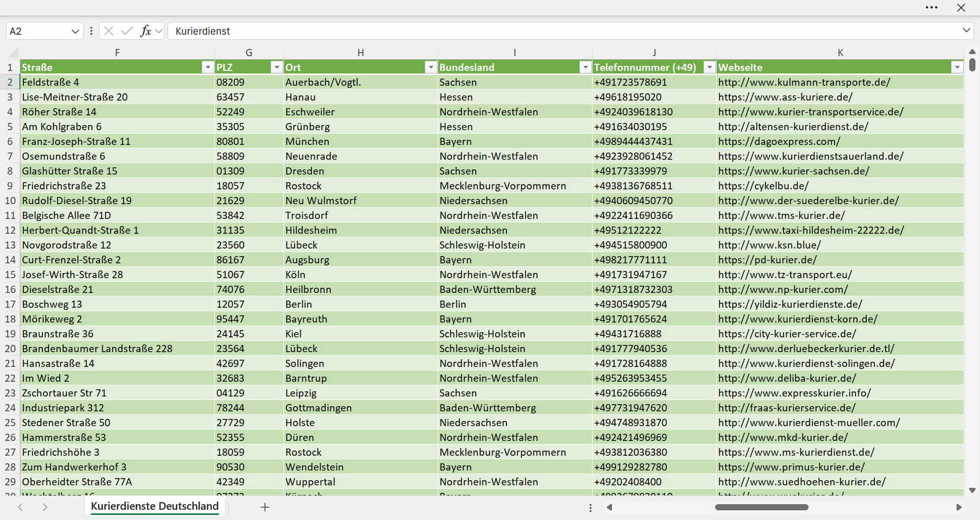The height and width of the screenshot is (520, 980).
Task: Select column header K
Action: pos(840,53)
